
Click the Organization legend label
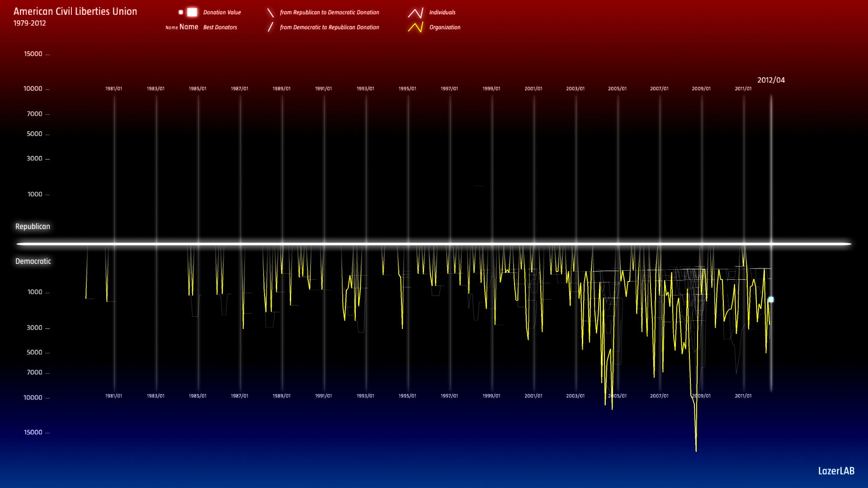[x=444, y=27]
